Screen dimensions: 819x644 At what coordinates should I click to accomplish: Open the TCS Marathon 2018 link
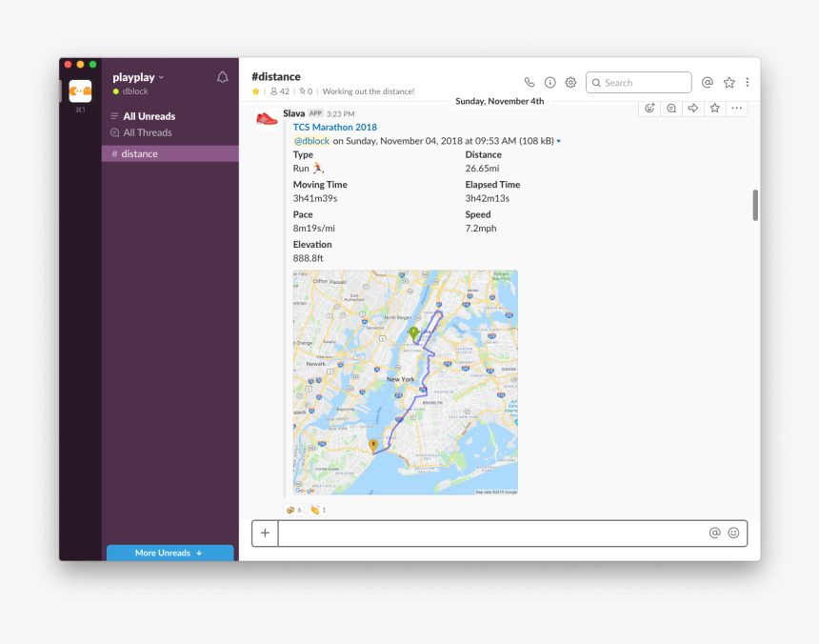click(x=335, y=127)
